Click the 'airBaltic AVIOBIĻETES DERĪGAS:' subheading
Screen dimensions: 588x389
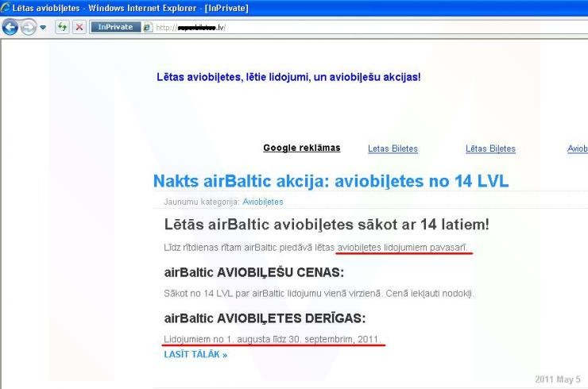pyautogui.click(x=265, y=318)
